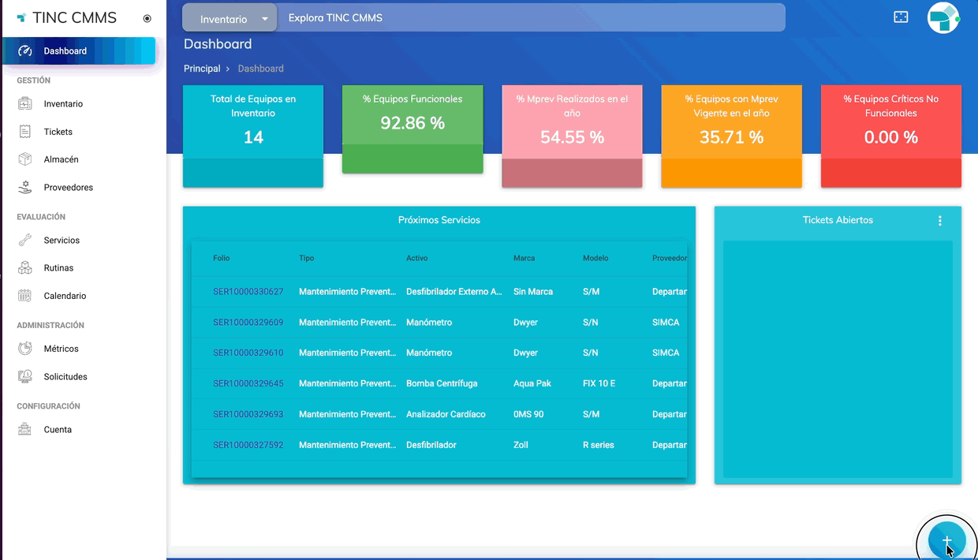
Task: Click the Servicios wrench icon
Action: pos(25,241)
